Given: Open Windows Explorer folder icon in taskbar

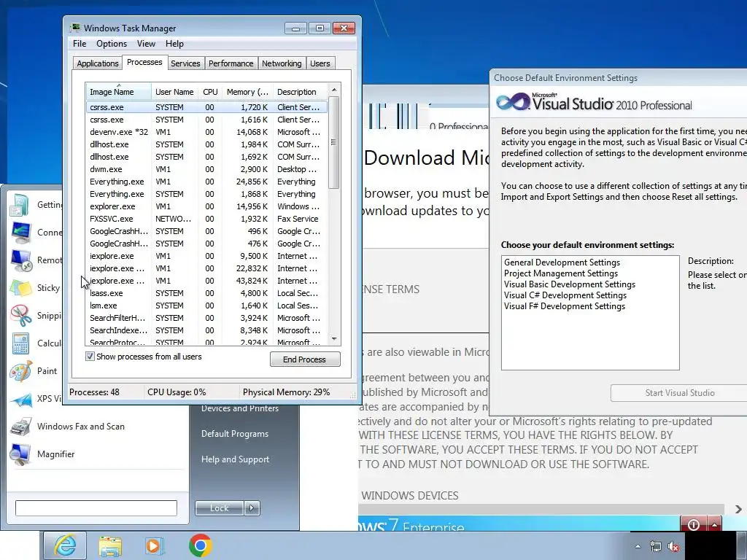Looking at the screenshot, I should (x=109, y=545).
